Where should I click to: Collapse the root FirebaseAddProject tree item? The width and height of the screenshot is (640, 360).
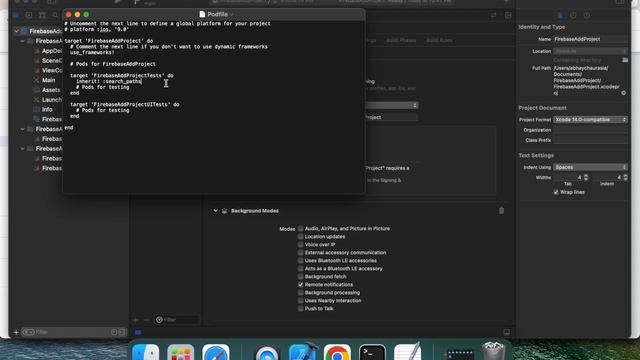(x=16, y=31)
